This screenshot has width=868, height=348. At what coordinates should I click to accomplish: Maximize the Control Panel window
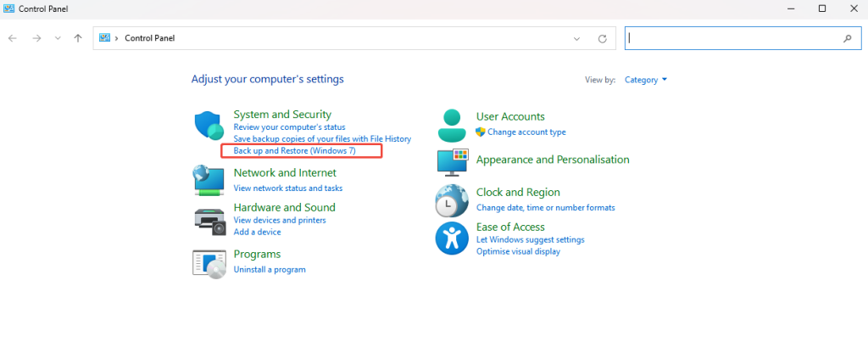coord(822,8)
